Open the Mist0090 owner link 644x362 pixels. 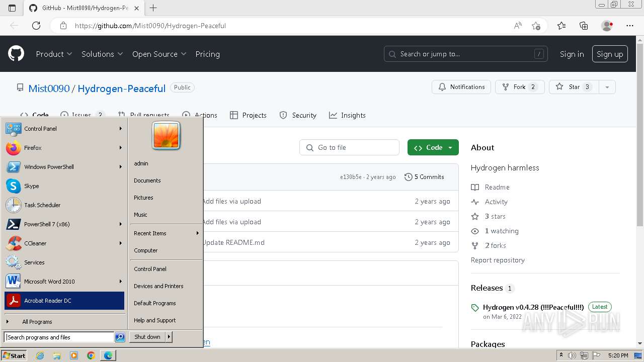[49, 88]
